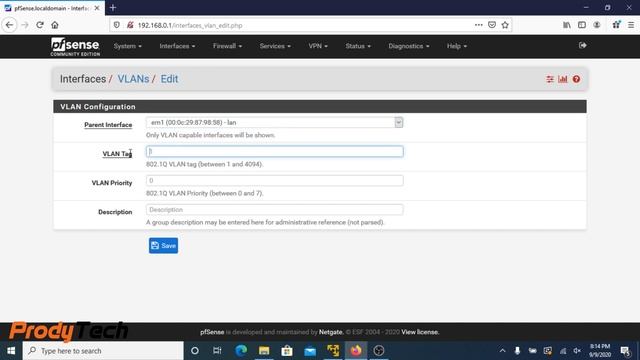Open Mail app from taskbar
This screenshot has height=360, width=640.
(x=310, y=351)
